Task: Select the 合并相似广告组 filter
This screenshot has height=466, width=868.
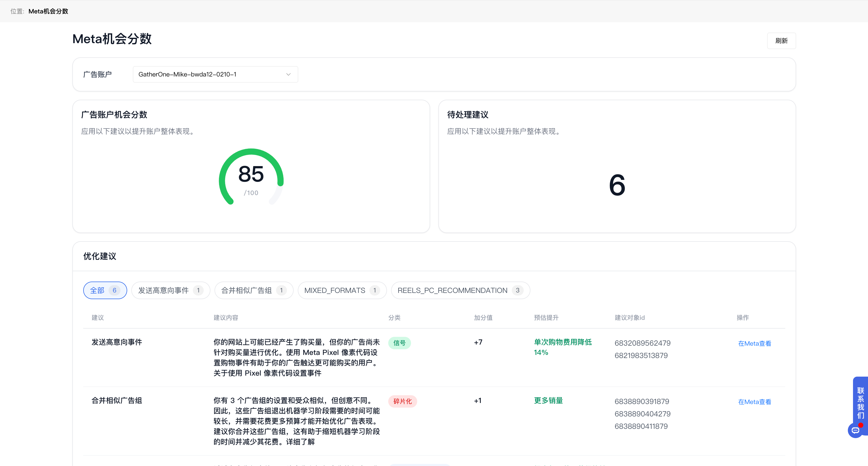Action: pyautogui.click(x=254, y=290)
